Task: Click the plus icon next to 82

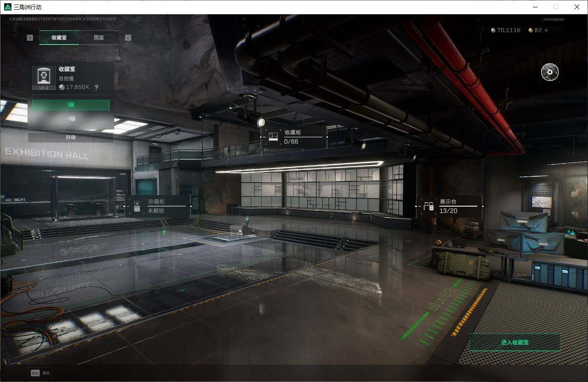Action: click(546, 30)
